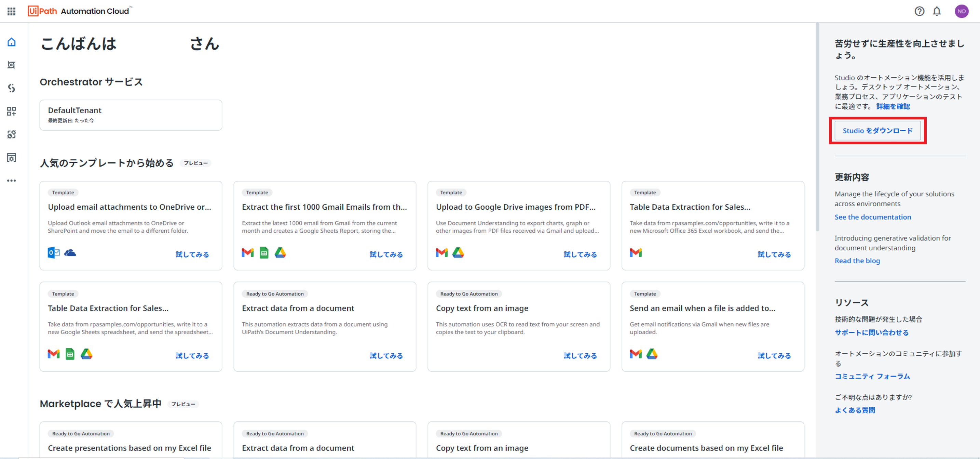Click Google Drive icon on Extract 1000 Gmail Emails card
This screenshot has height=459, width=980.
click(281, 252)
